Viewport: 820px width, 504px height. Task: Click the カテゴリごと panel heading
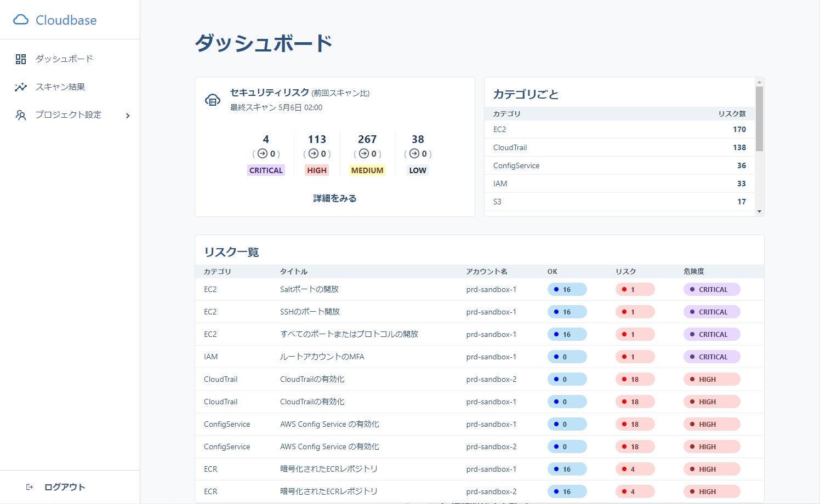point(526,94)
